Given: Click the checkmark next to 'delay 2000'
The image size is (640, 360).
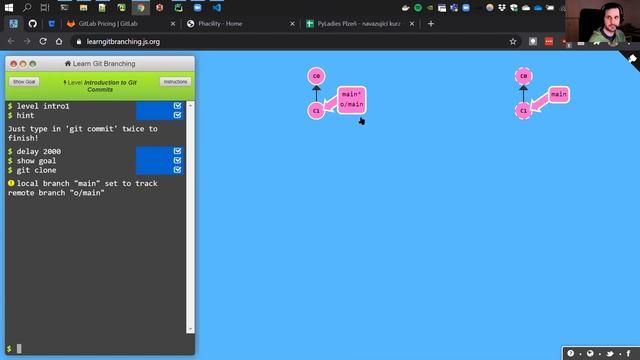Looking at the screenshot, I should point(177,151).
